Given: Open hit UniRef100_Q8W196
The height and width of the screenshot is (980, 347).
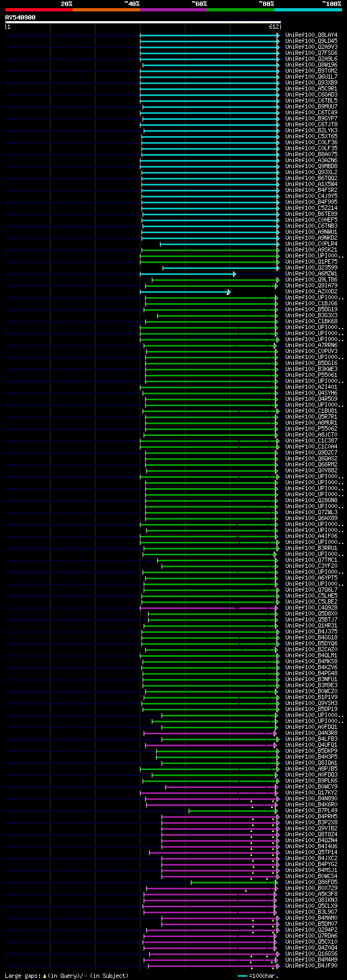Looking at the screenshot, I should coord(311,65).
